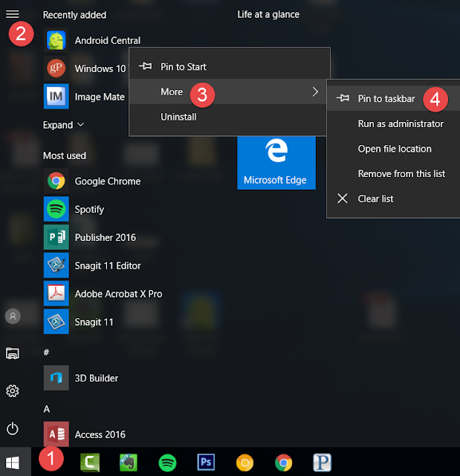
Task: Open Chrome Canary from the taskbar
Action: (244, 463)
